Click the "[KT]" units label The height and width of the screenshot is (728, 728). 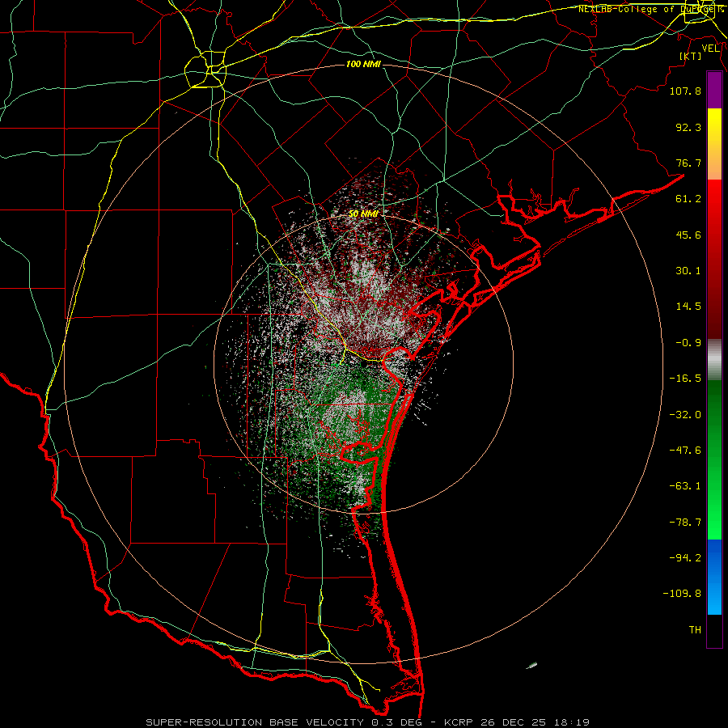coord(691,56)
